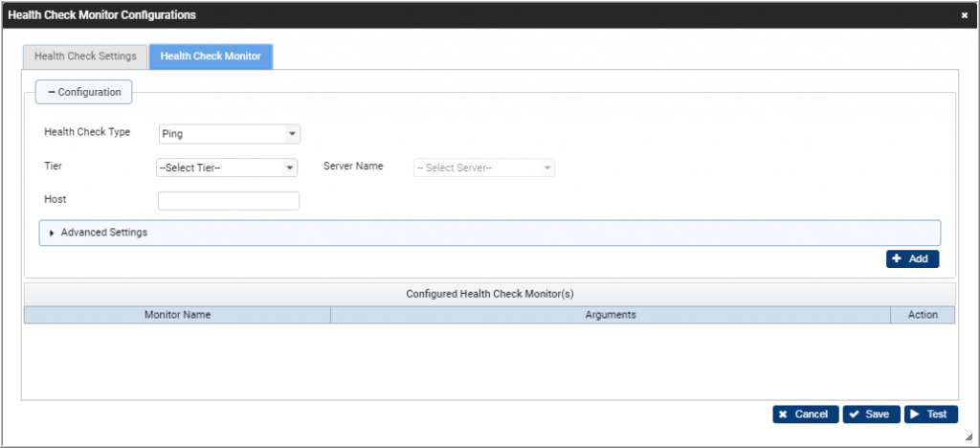Run Test with the play icon button
The image size is (980, 448).
tap(930, 414)
